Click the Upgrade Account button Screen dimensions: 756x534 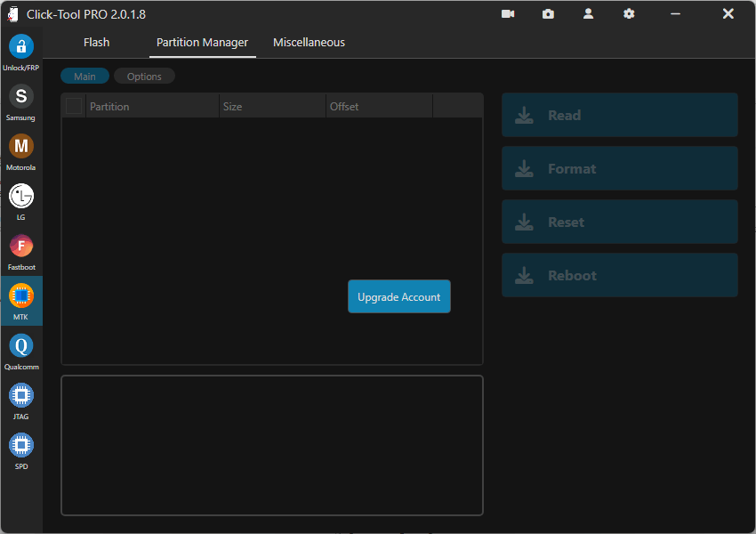click(x=398, y=296)
